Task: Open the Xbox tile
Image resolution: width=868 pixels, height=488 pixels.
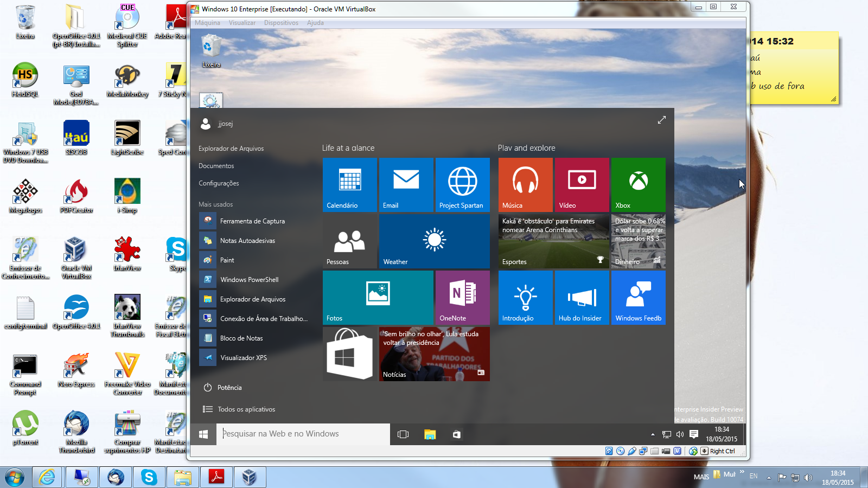Action: click(x=638, y=184)
